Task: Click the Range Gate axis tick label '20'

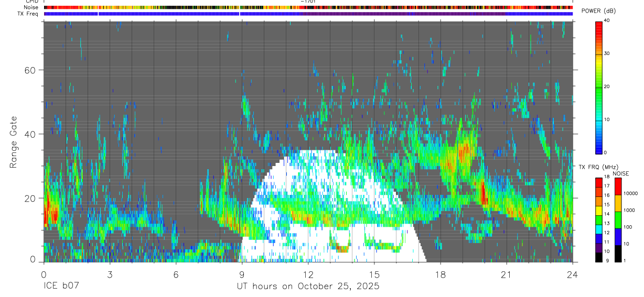Action: [x=31, y=198]
